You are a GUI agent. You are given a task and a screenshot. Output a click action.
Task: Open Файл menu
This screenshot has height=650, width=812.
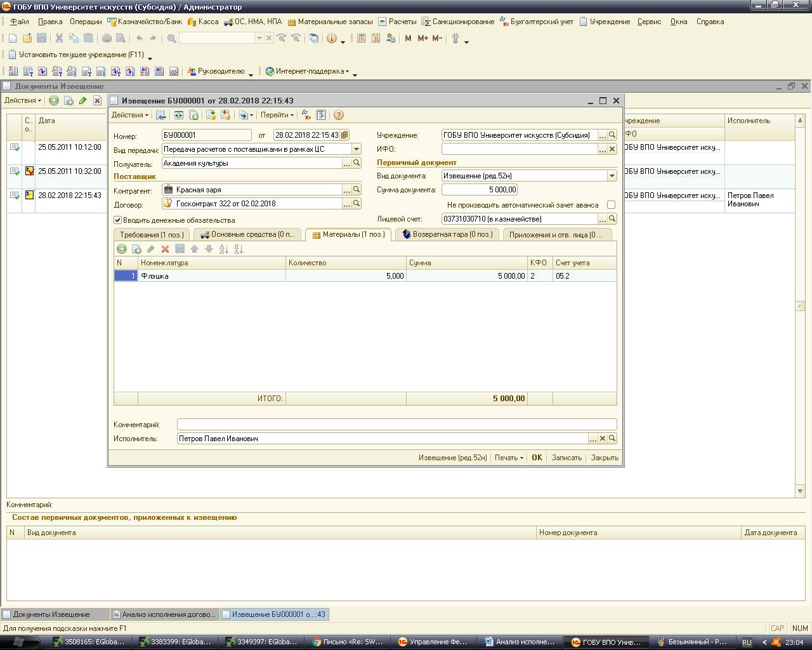pyautogui.click(x=20, y=22)
